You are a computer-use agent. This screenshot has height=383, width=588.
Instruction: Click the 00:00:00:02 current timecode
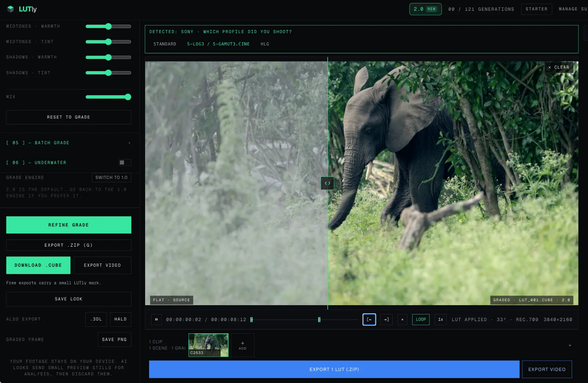click(x=184, y=320)
